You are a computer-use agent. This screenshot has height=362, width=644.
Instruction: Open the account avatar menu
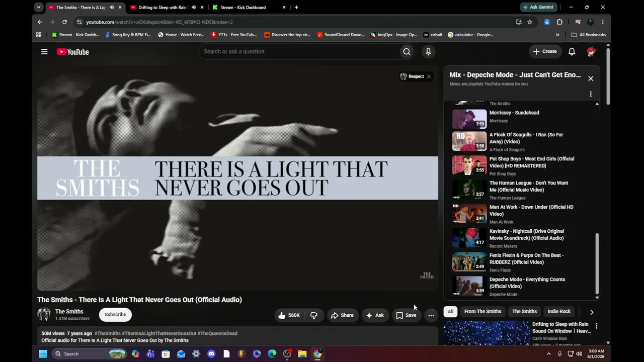pos(591,51)
